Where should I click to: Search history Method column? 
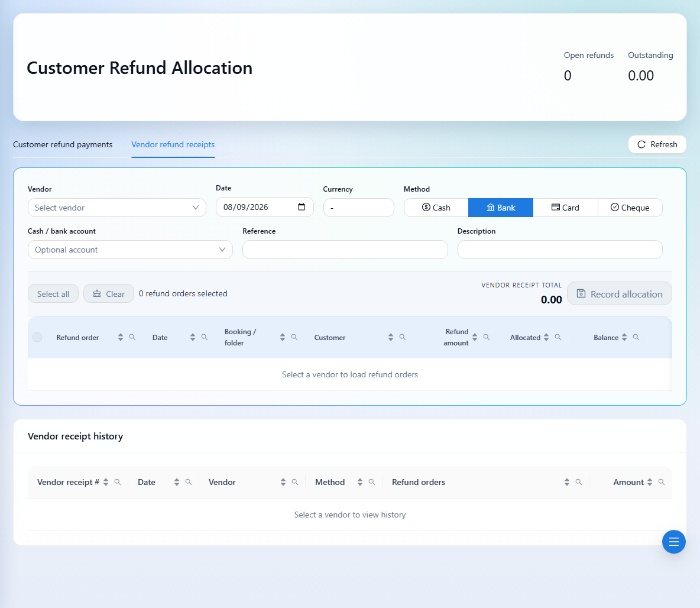pyautogui.click(x=372, y=482)
